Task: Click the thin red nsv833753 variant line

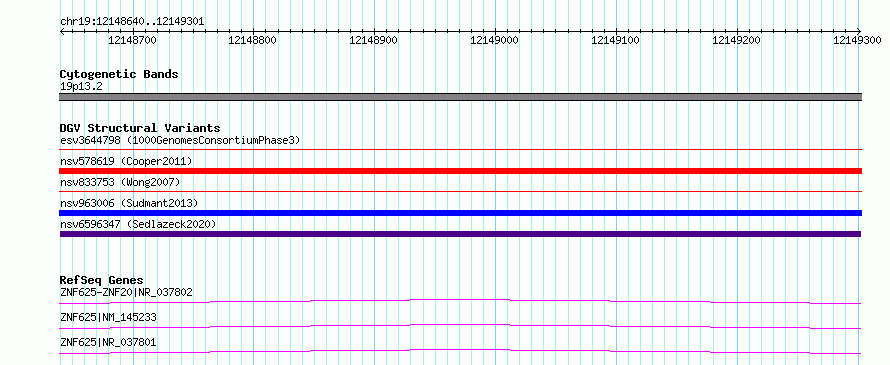Action: pos(460,192)
